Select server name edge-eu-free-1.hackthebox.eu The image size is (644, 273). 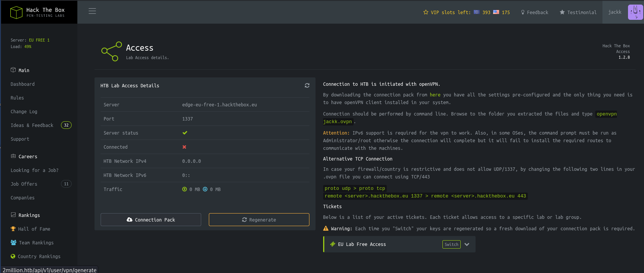[x=219, y=105]
